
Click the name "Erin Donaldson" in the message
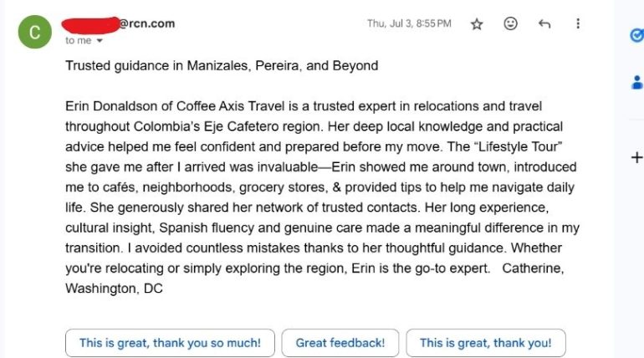109,106
